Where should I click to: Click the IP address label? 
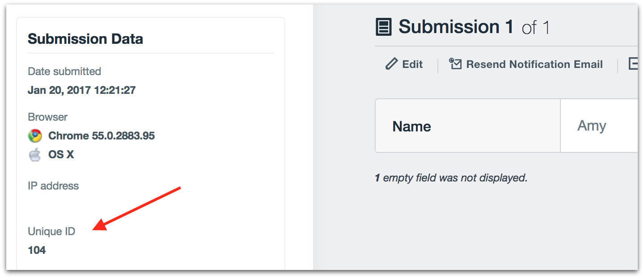(53, 186)
